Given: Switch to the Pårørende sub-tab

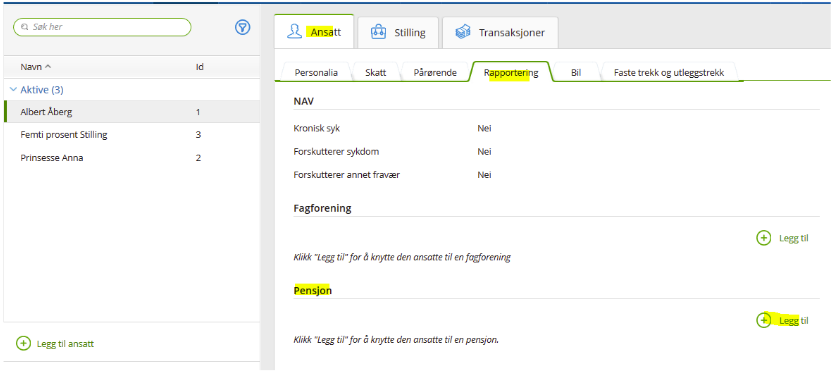Looking at the screenshot, I should click(x=435, y=73).
